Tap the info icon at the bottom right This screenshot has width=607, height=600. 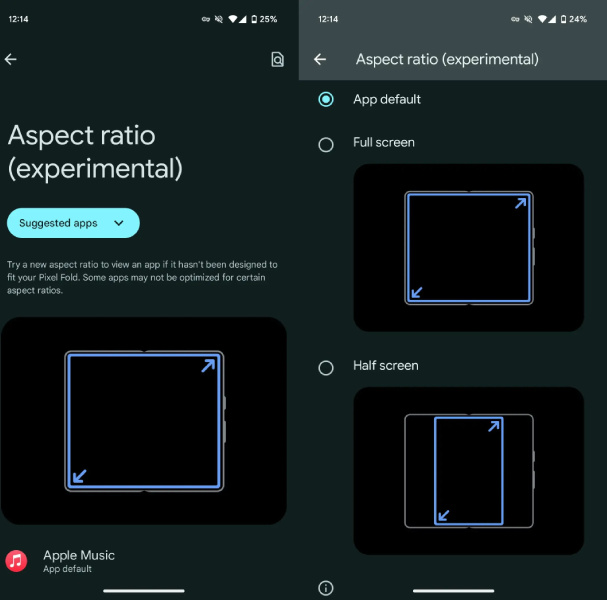point(326,588)
